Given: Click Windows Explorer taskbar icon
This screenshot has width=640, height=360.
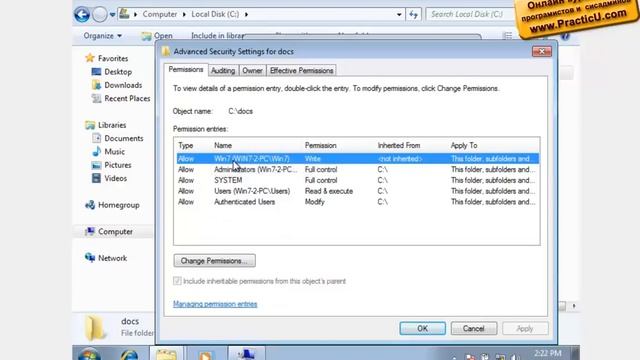Looking at the screenshot, I should click(x=167, y=354).
